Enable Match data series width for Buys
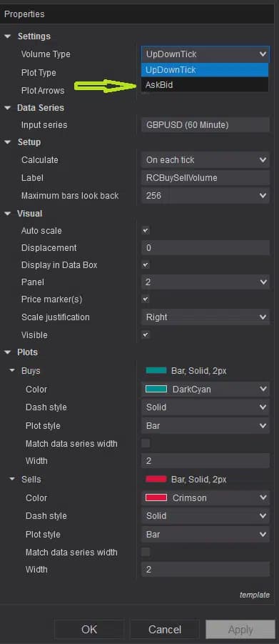The image size is (279, 644). 146,444
